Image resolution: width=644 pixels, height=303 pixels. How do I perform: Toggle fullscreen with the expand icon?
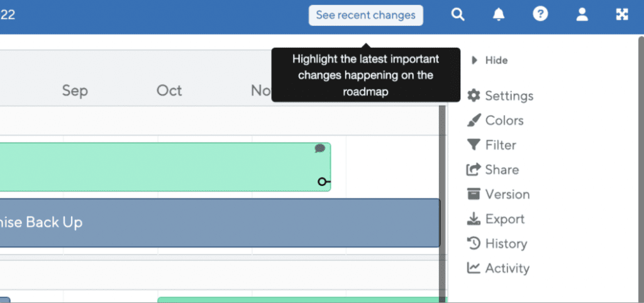(x=622, y=14)
